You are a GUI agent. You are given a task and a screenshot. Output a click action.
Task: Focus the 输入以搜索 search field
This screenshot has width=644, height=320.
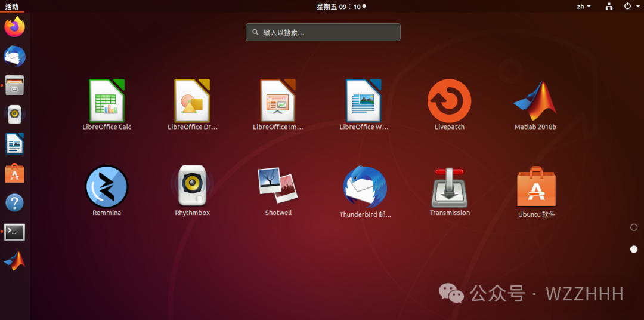[x=323, y=32]
